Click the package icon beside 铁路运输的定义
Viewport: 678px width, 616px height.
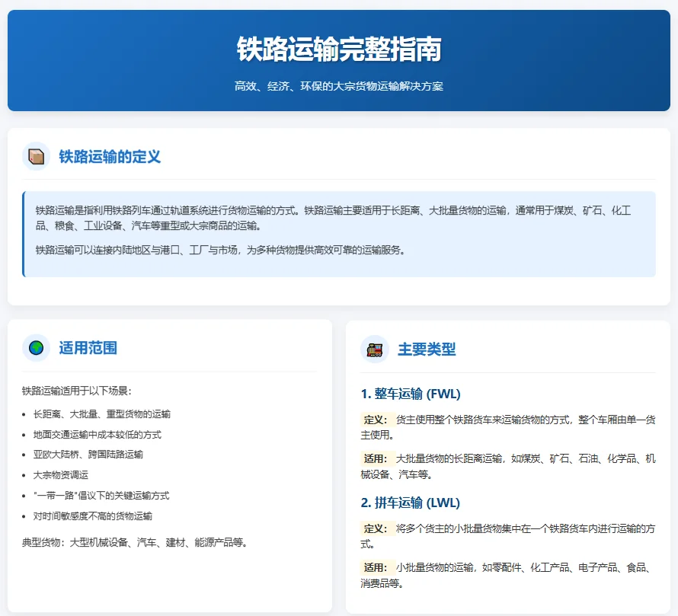34,155
